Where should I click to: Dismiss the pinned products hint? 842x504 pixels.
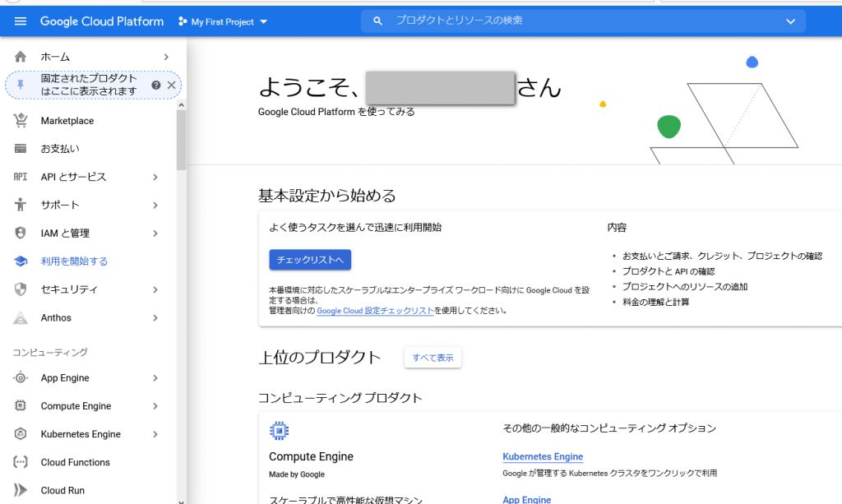(171, 85)
